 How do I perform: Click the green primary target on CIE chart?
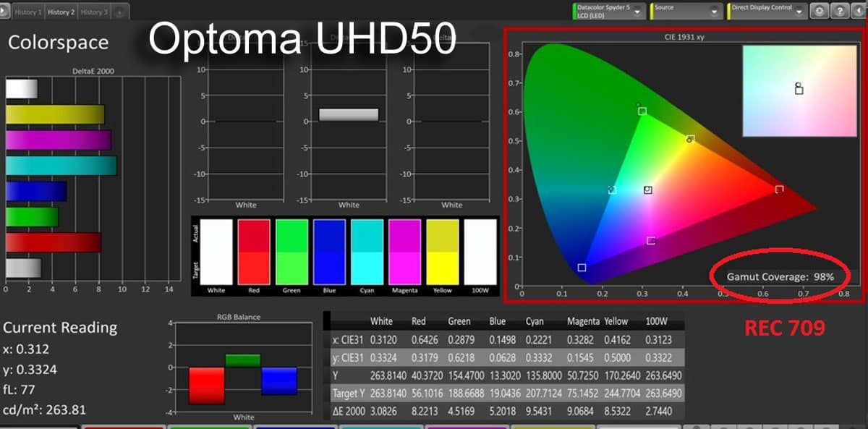pyautogui.click(x=642, y=111)
